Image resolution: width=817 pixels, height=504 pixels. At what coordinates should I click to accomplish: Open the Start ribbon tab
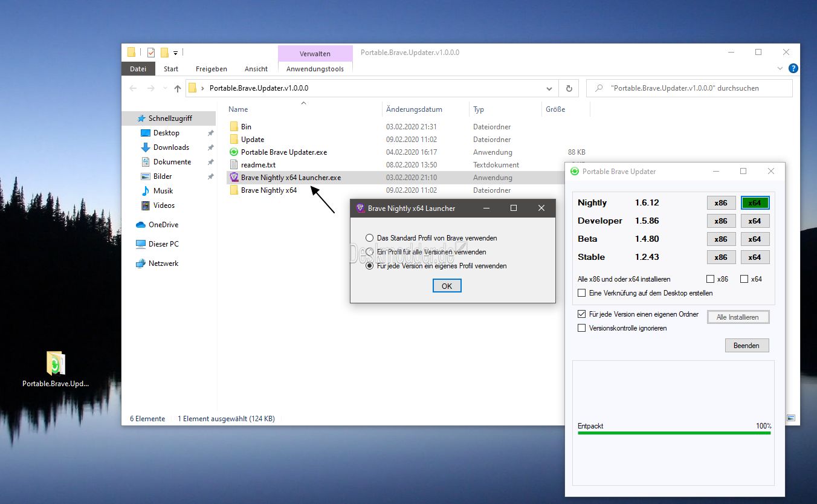171,69
